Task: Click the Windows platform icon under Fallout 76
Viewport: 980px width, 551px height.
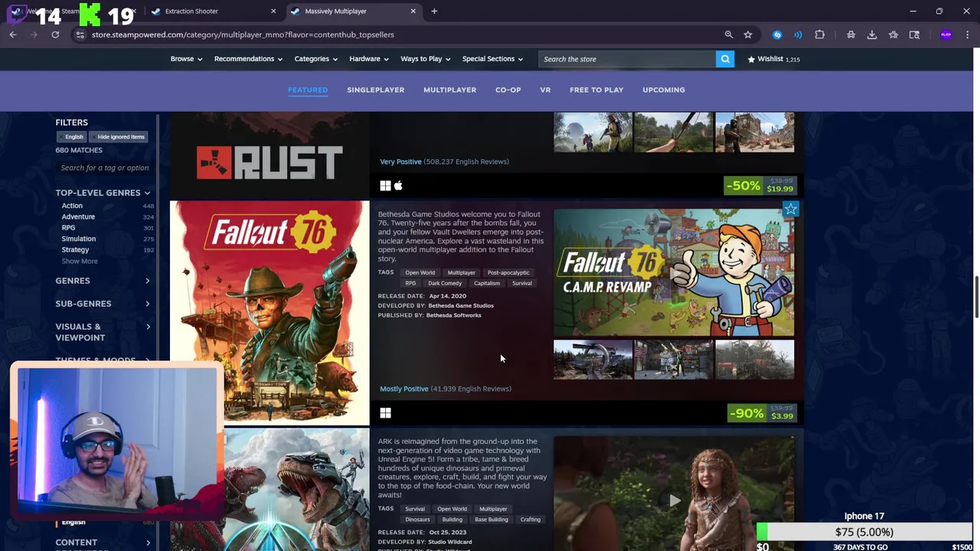Action: (x=385, y=413)
